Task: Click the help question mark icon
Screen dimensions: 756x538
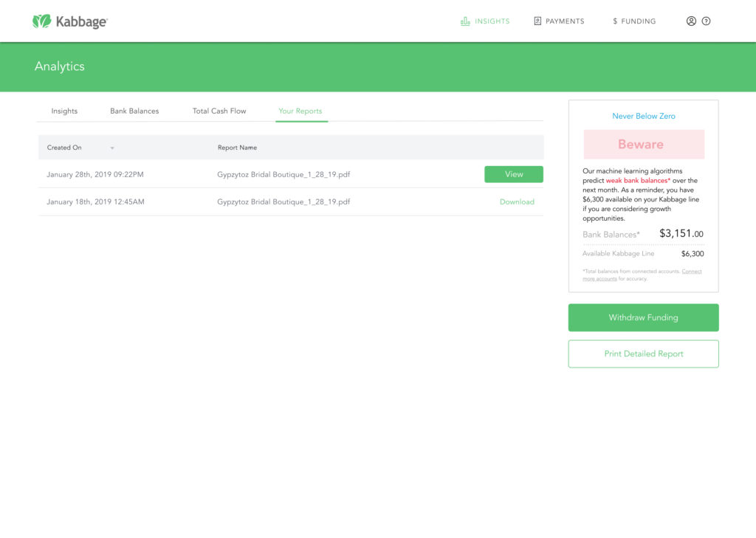Action: [x=707, y=21]
